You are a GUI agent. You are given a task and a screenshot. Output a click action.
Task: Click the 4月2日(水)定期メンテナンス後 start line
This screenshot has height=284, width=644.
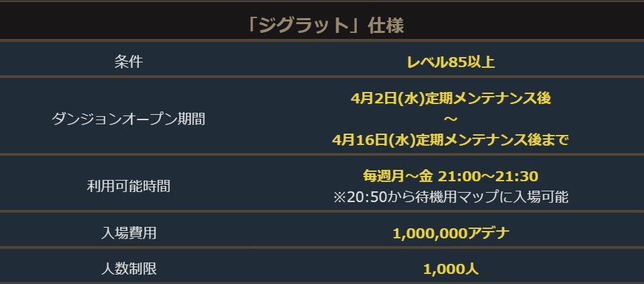[451, 98]
